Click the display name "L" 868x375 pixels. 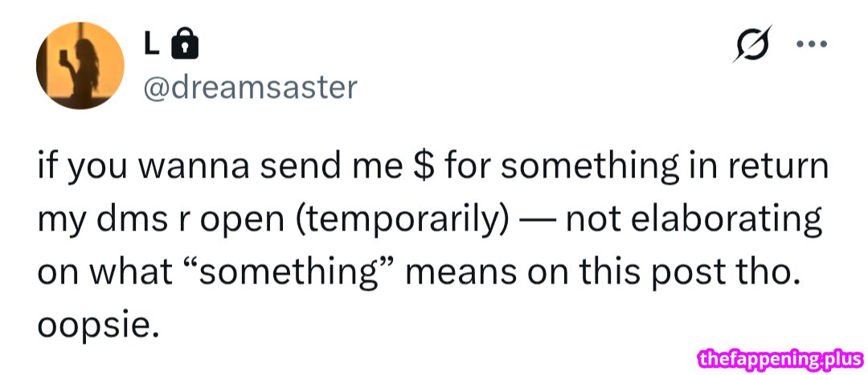pos(150,47)
